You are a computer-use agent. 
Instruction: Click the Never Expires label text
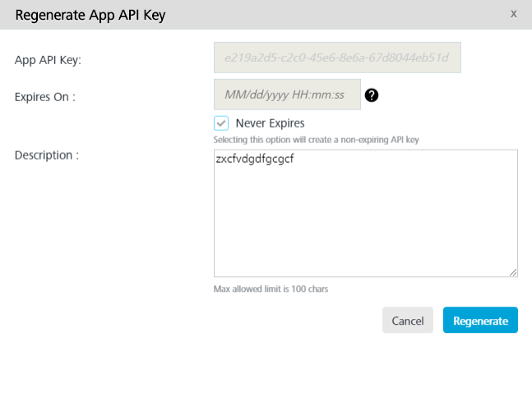[270, 123]
